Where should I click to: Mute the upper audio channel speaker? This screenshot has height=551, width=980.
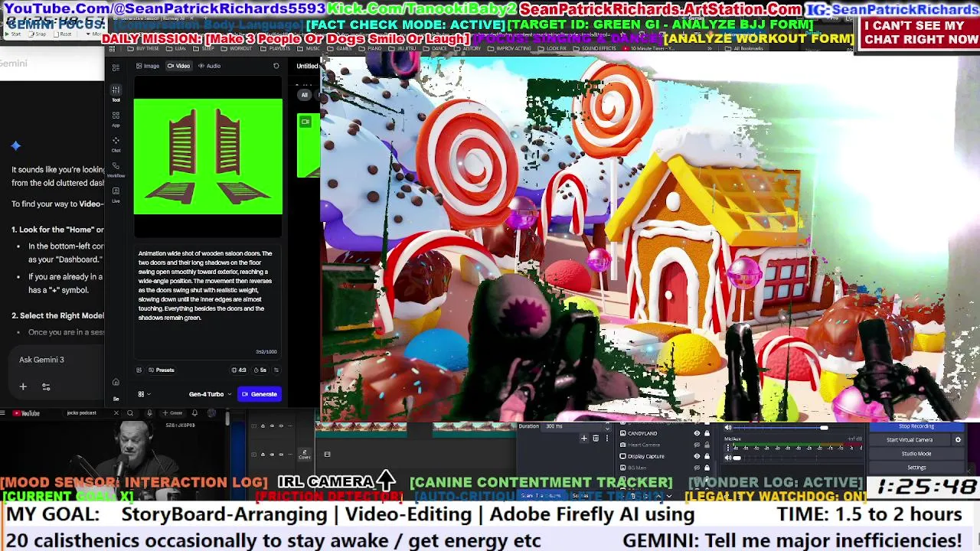[x=728, y=428]
